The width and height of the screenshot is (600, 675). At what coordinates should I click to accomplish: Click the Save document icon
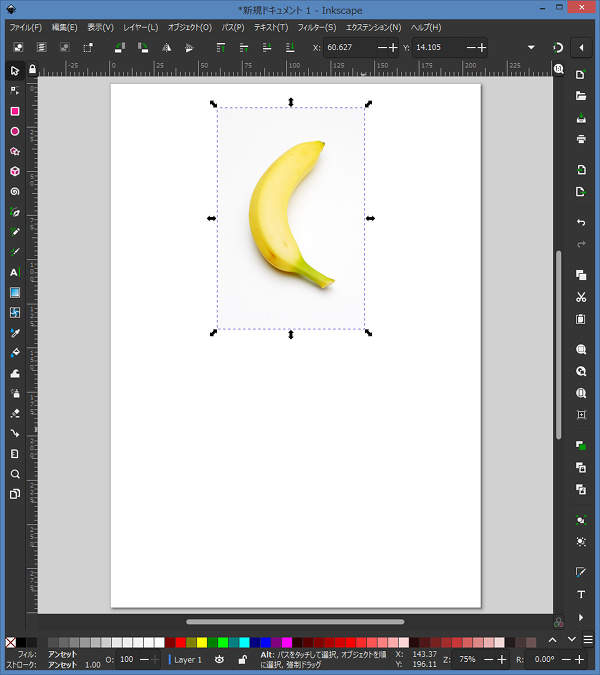pyautogui.click(x=581, y=118)
